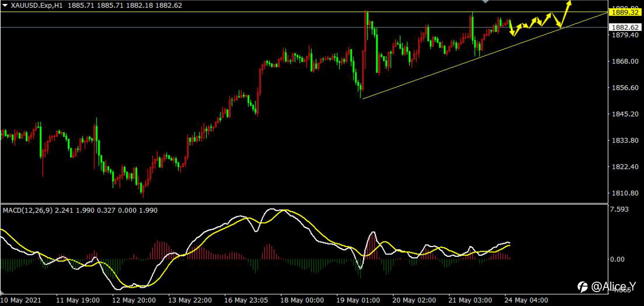
Task: Click the 21 May 03:00 time label
Action: (470, 300)
